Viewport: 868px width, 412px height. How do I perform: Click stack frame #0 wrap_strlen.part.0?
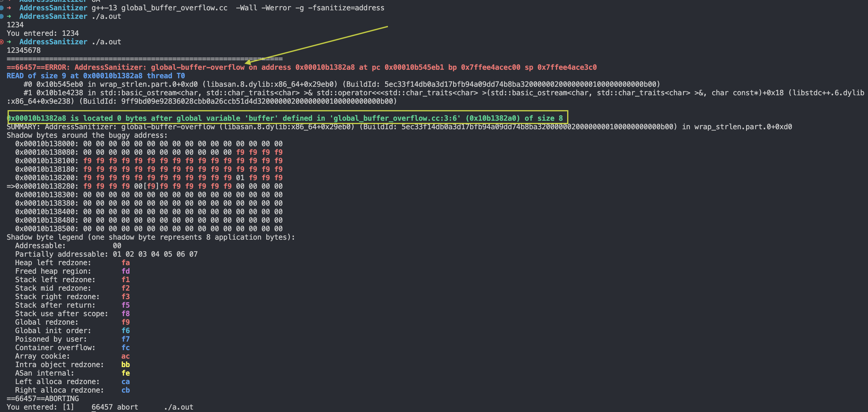coord(342,84)
